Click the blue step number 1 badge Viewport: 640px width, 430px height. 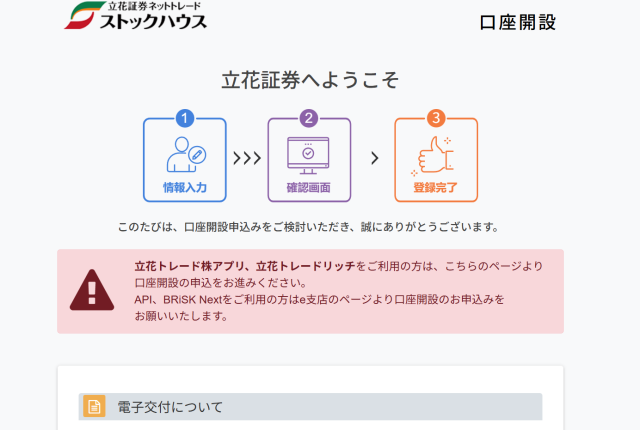(184, 118)
